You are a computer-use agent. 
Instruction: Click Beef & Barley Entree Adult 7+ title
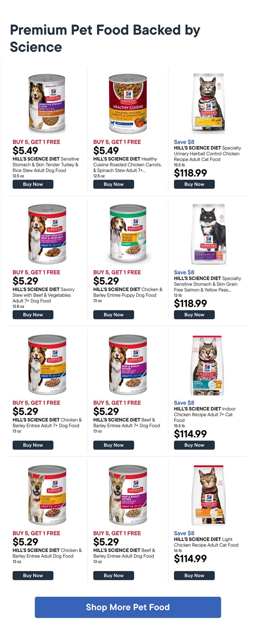tap(126, 422)
